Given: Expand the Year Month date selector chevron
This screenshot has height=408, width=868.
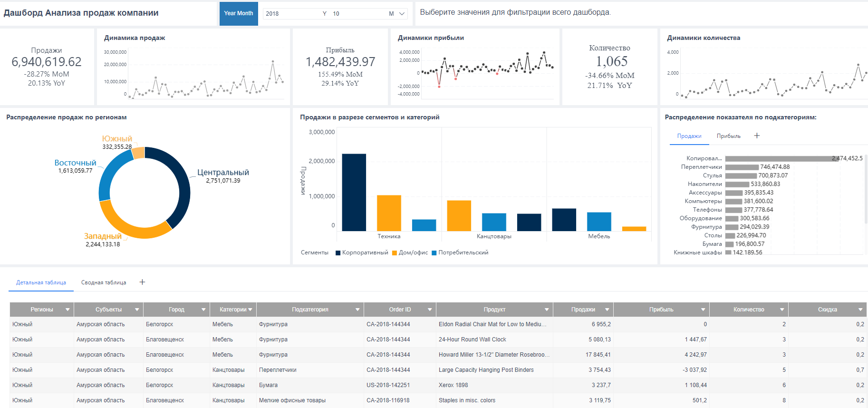Looking at the screenshot, I should click(x=402, y=14).
